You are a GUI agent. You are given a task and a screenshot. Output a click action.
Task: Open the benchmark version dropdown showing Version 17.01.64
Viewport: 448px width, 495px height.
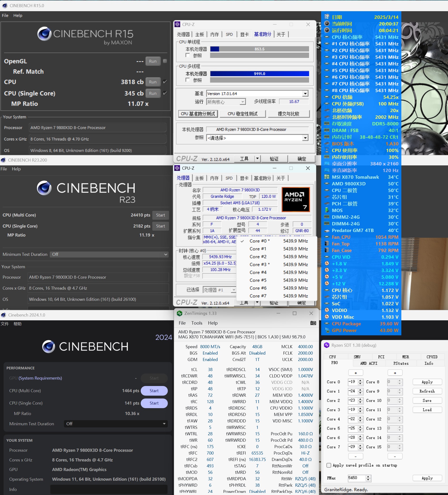pos(304,93)
